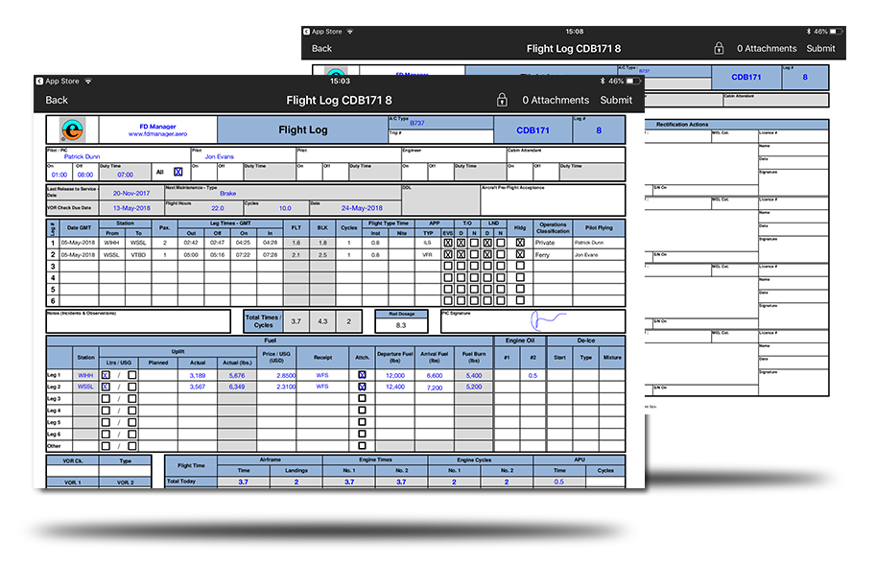This screenshot has width=876, height=588.
Task: Toggle USG checkbox for fuel Leg 2
Action: point(131,387)
